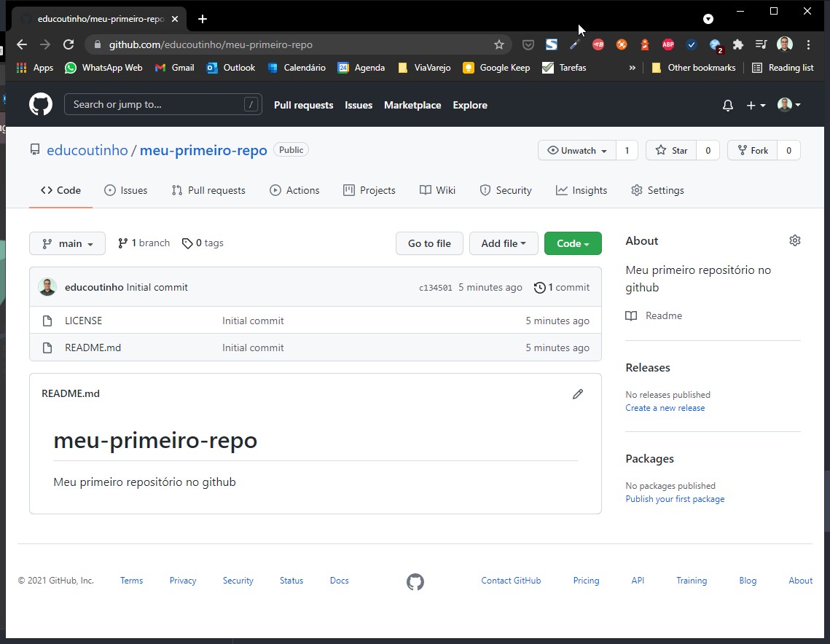Open the Extensions puzzle icon
830x644 pixels.
pyautogui.click(x=738, y=44)
